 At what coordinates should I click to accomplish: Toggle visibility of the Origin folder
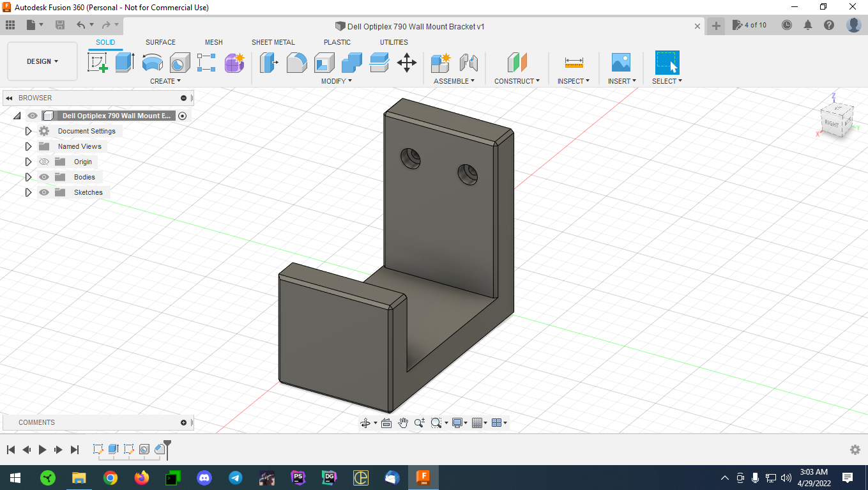tap(44, 162)
